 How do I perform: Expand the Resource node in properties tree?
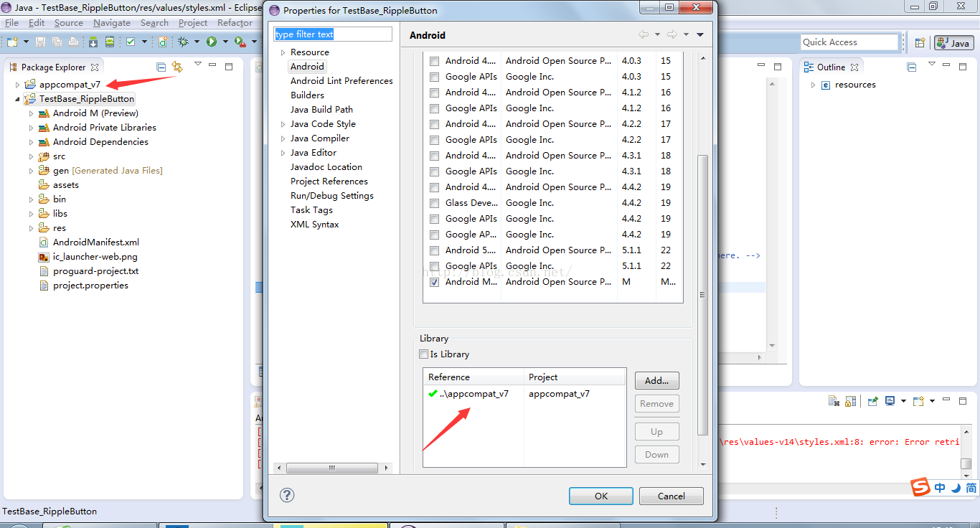click(283, 52)
